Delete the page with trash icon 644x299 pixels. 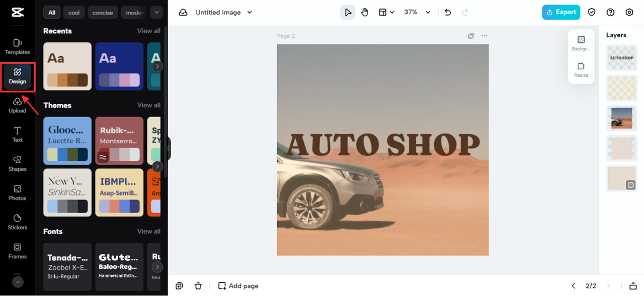click(198, 286)
